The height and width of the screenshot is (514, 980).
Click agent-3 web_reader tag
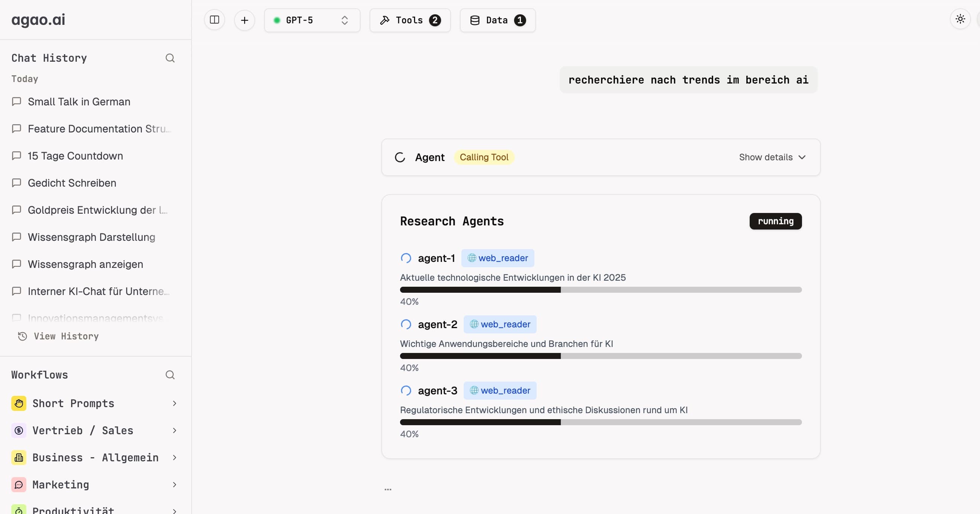pos(500,390)
